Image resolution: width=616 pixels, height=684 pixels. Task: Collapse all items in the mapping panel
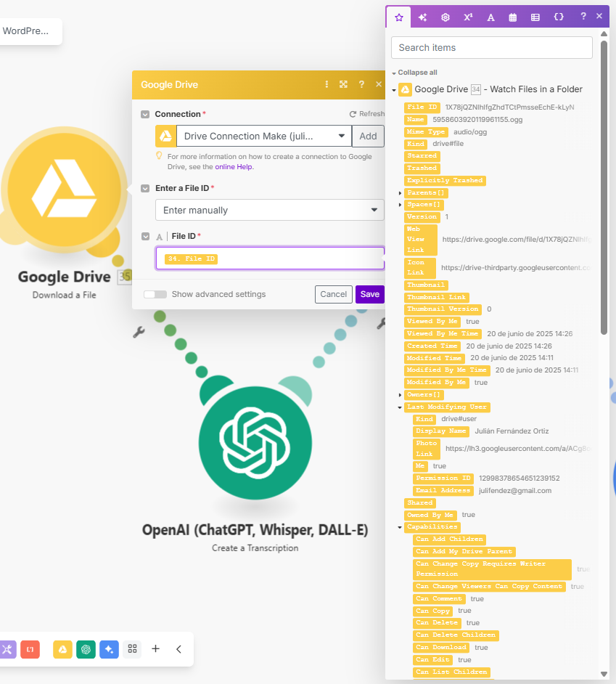(x=414, y=73)
